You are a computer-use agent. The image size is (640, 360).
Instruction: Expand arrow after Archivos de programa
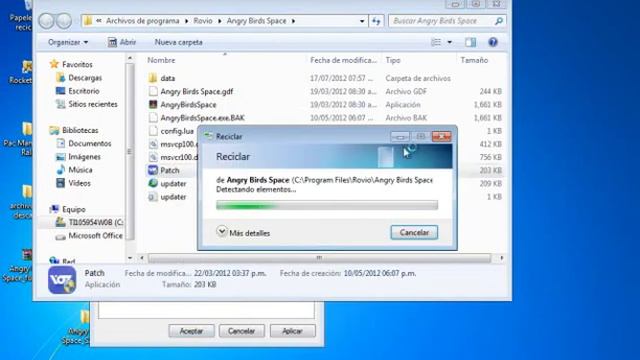[186, 21]
